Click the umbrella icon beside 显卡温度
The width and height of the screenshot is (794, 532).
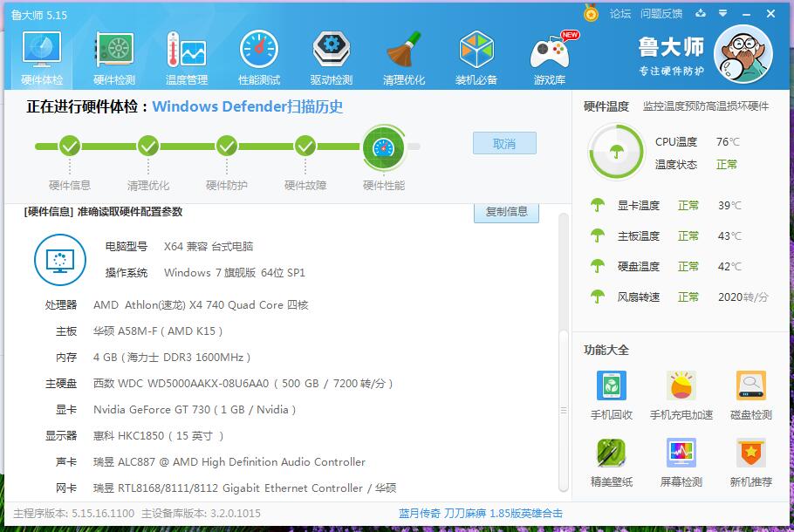coord(598,205)
